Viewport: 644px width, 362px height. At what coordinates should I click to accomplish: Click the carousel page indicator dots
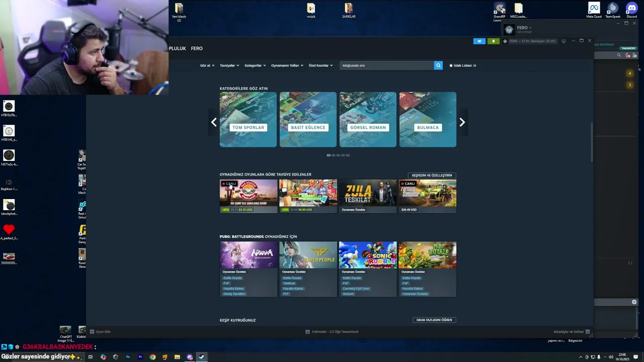tap(338, 155)
